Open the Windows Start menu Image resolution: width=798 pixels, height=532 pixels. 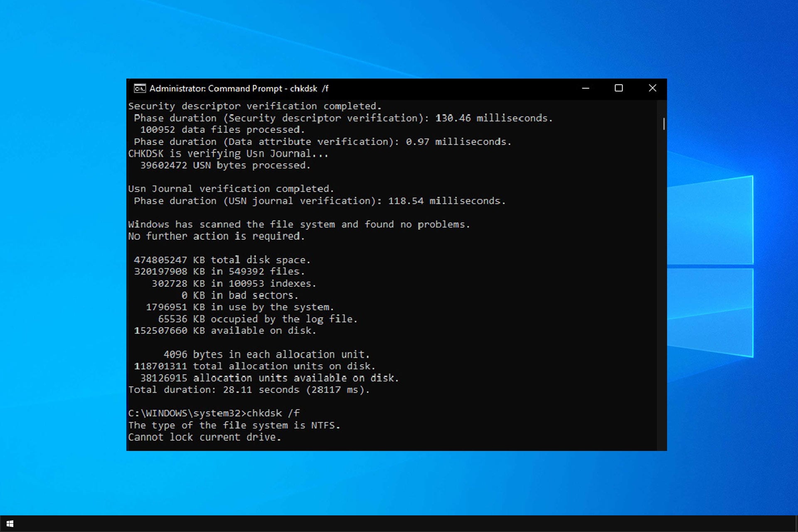(10, 524)
